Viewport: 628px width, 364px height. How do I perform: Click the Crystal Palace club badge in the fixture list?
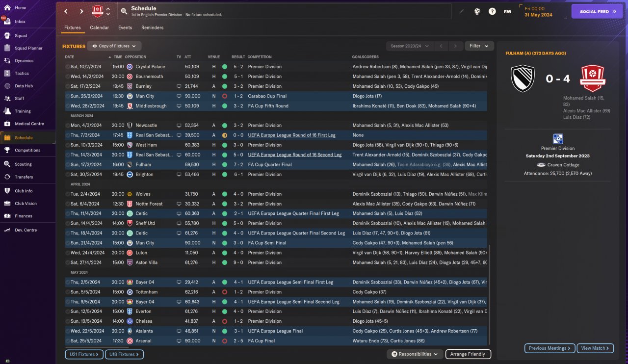(x=130, y=67)
